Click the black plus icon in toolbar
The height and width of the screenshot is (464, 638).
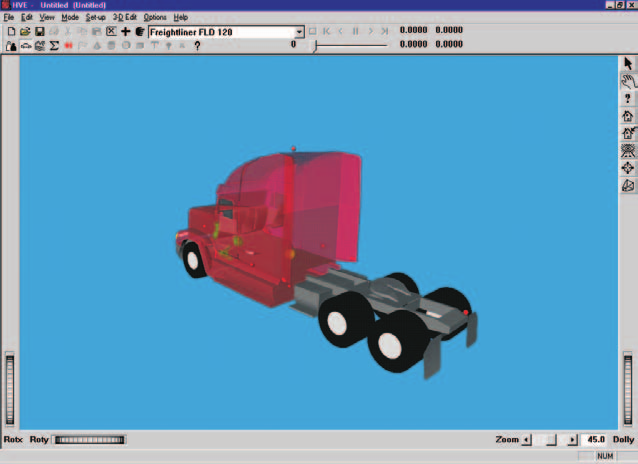(126, 32)
